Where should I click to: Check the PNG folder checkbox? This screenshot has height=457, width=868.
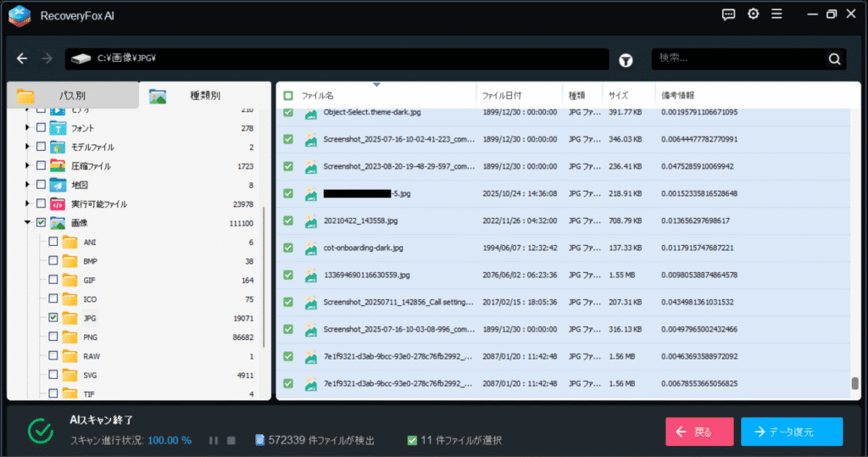[53, 337]
